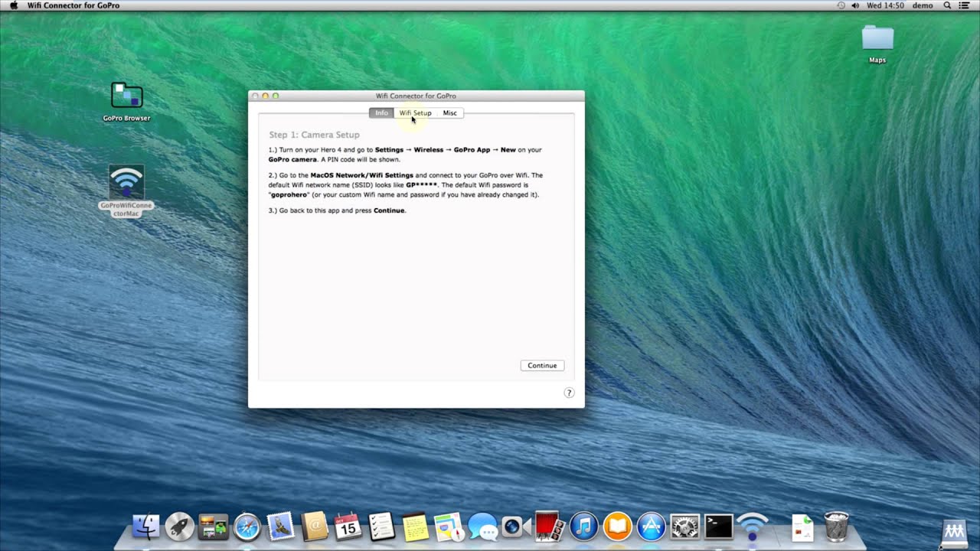
Task: Open the Maps folder on desktop
Action: (x=877, y=44)
